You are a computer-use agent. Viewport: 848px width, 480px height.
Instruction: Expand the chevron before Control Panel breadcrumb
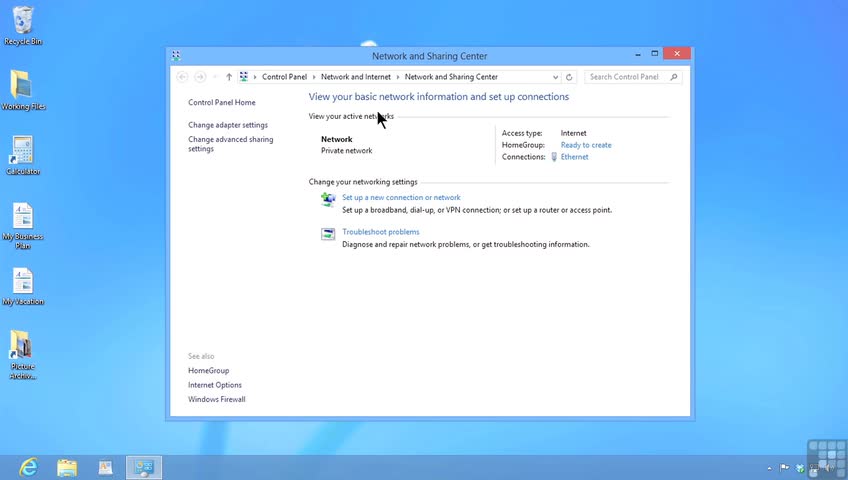(255, 77)
